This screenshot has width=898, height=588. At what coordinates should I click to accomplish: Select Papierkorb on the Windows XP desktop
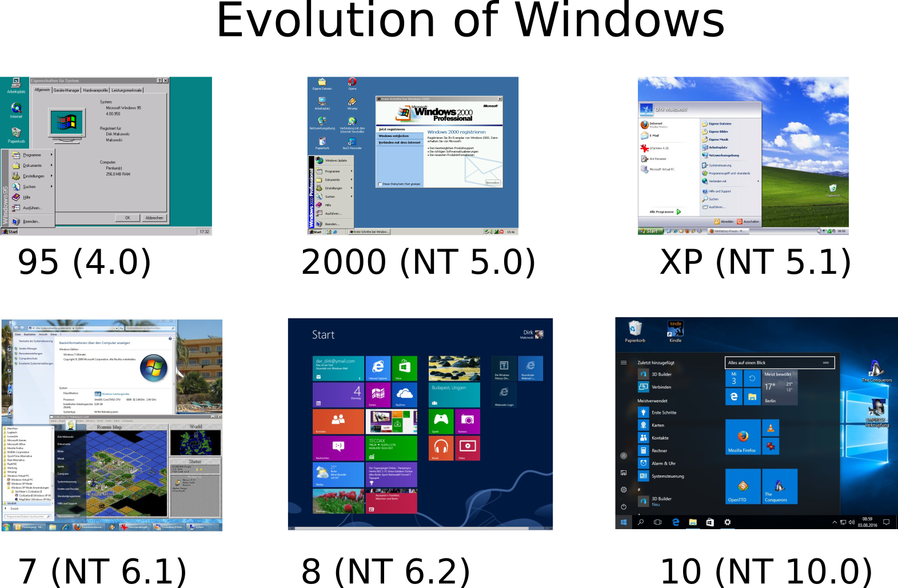(x=833, y=190)
